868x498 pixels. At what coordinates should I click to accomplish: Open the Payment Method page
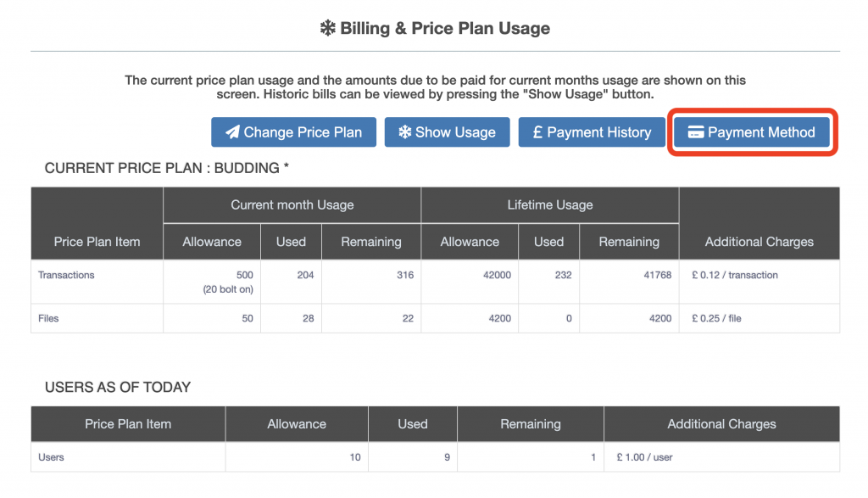(x=752, y=132)
